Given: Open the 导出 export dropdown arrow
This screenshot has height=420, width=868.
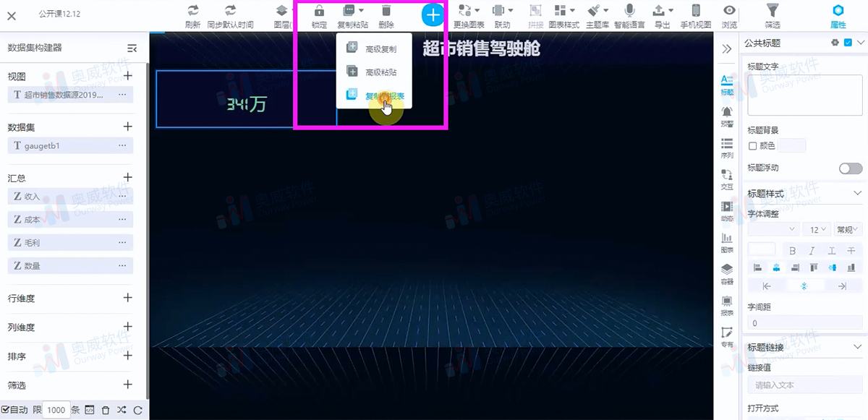Looking at the screenshot, I should 671,10.
